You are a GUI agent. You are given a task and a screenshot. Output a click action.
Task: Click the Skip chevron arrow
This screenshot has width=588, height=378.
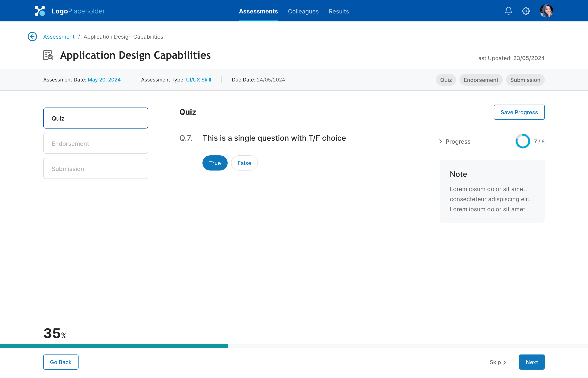tap(505, 362)
